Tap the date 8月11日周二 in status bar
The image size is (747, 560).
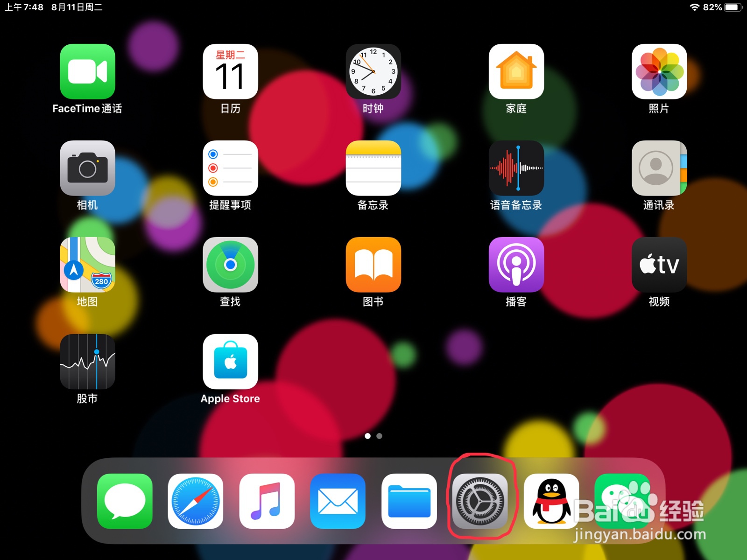coord(77,7)
